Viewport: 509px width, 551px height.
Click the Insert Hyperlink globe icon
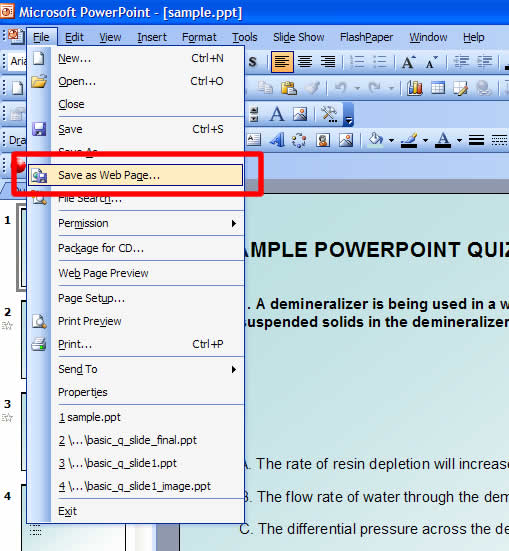[483, 88]
